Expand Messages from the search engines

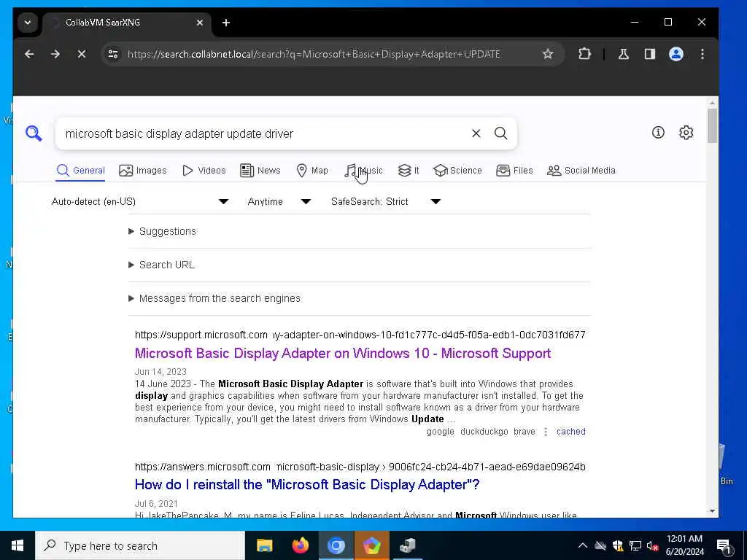[215, 298]
